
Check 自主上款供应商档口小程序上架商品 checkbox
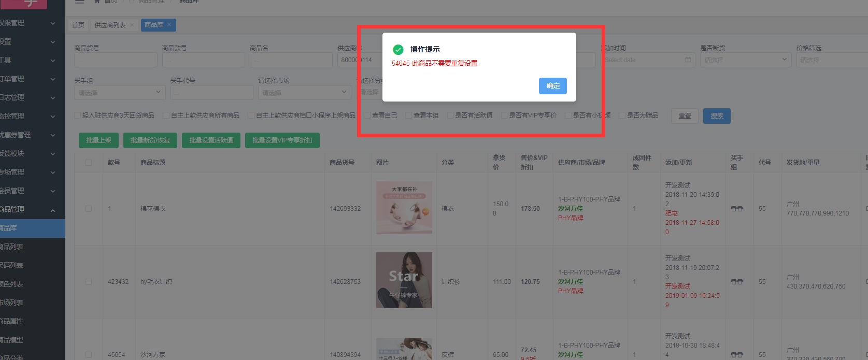click(251, 116)
